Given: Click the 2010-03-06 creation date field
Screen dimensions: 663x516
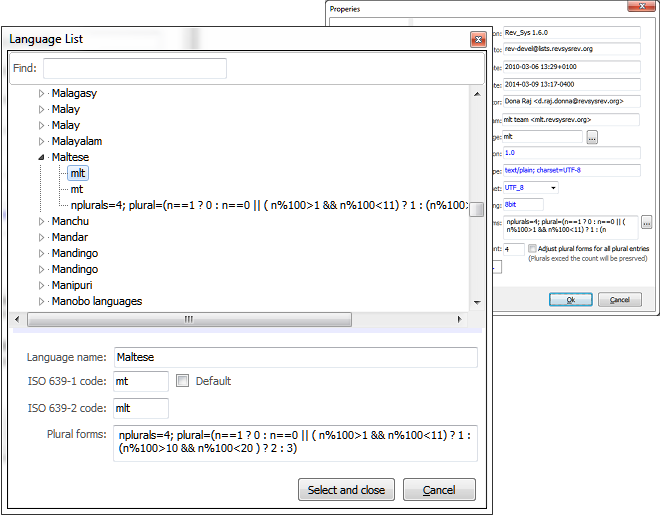Looking at the screenshot, I should coord(571,67).
